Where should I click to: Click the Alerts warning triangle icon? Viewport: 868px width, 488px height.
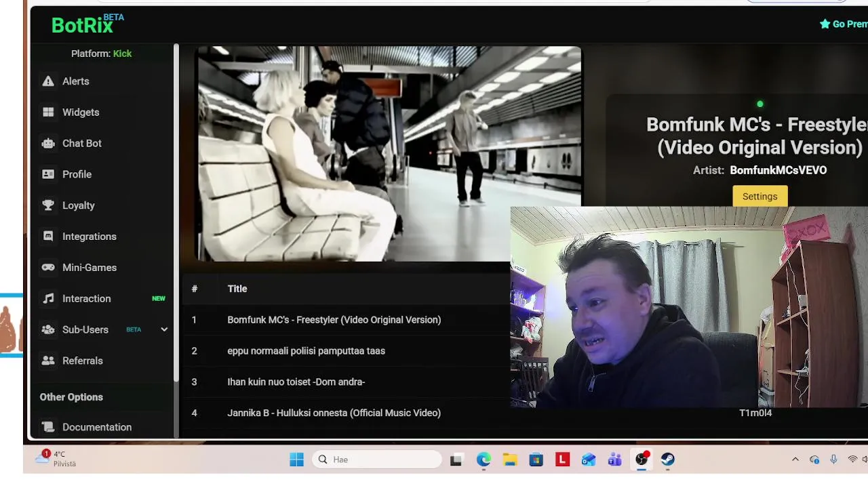coord(48,81)
